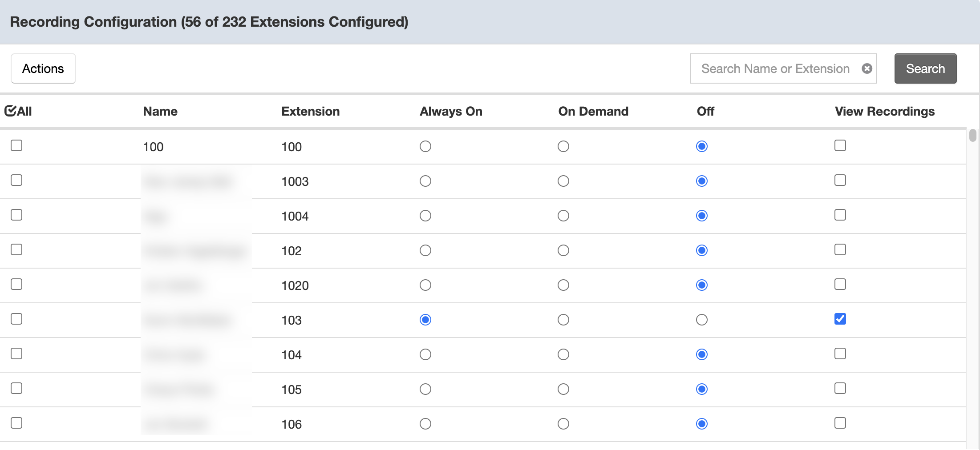Select row checkbox for extension 103

click(x=16, y=319)
